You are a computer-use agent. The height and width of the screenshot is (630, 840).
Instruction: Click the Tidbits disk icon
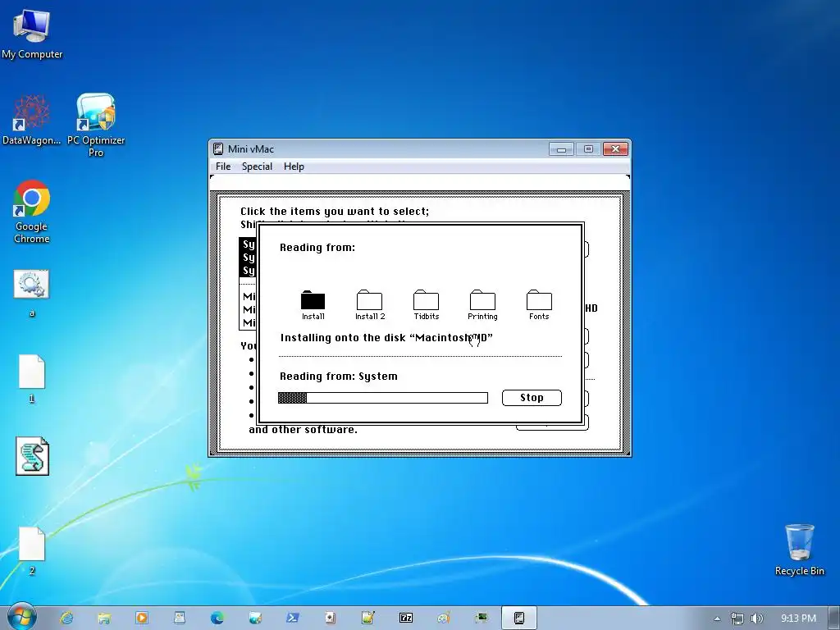(427, 300)
